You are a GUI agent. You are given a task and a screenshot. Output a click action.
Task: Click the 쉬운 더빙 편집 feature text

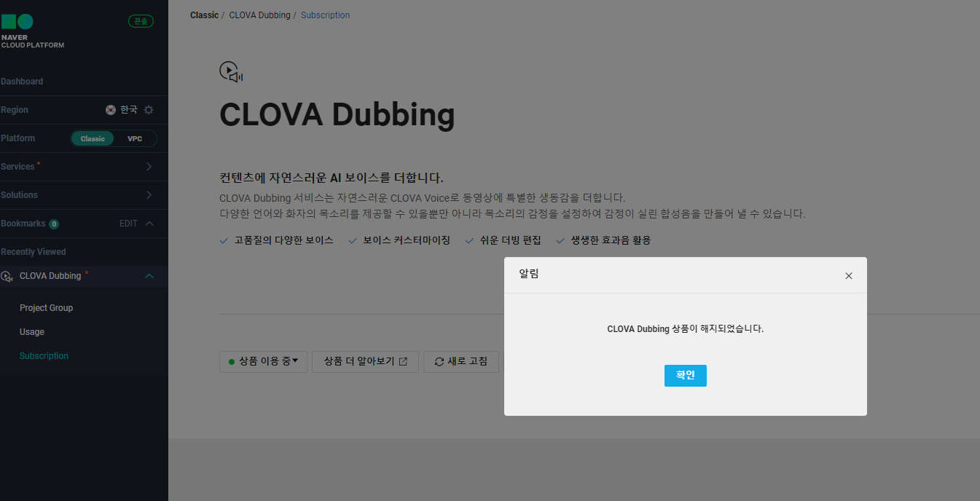point(510,240)
